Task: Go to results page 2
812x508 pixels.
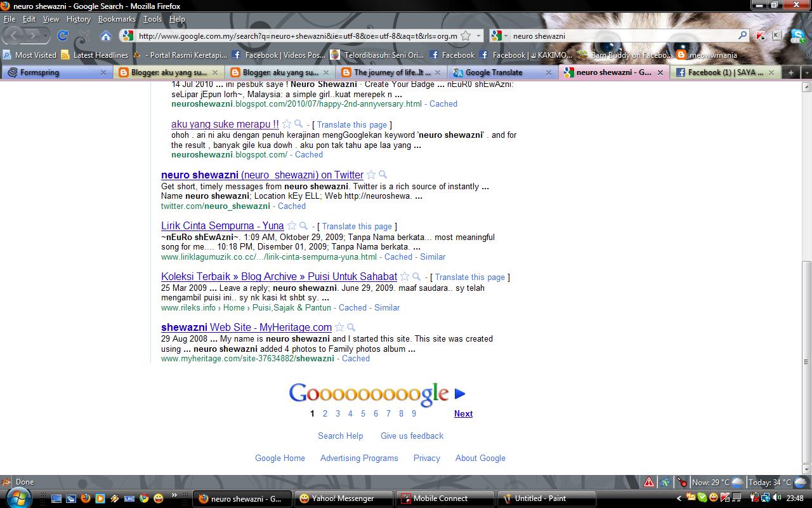Action: [x=325, y=413]
